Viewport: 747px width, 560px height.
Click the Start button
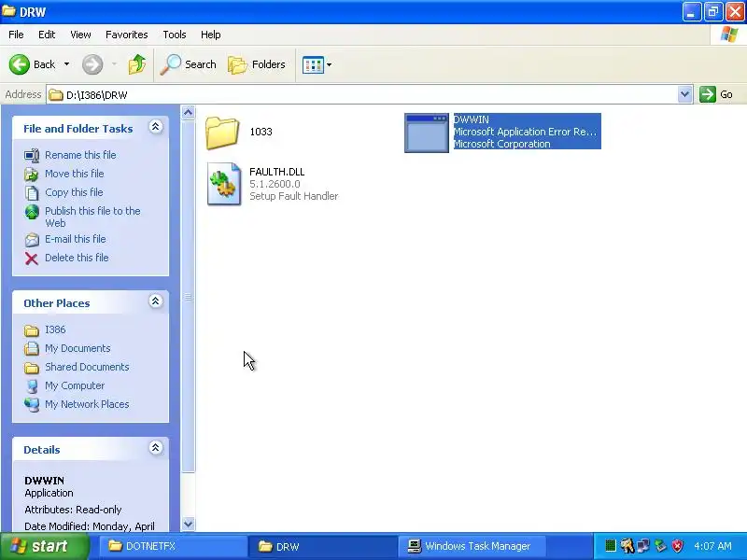[45, 546]
